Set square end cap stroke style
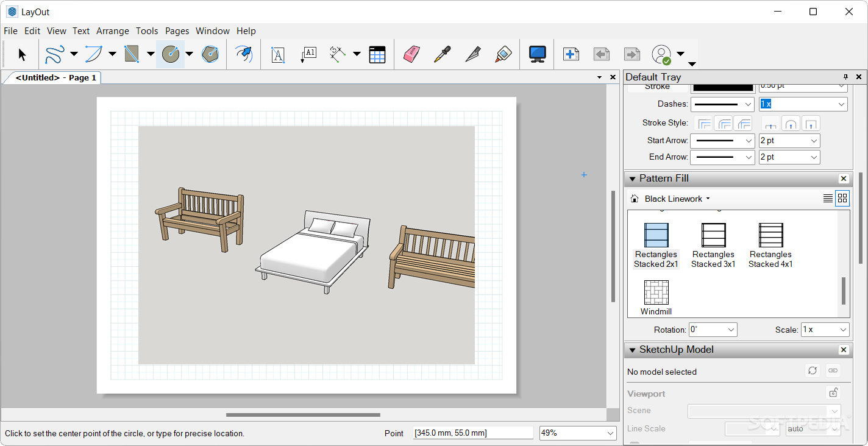 pyautogui.click(x=810, y=123)
